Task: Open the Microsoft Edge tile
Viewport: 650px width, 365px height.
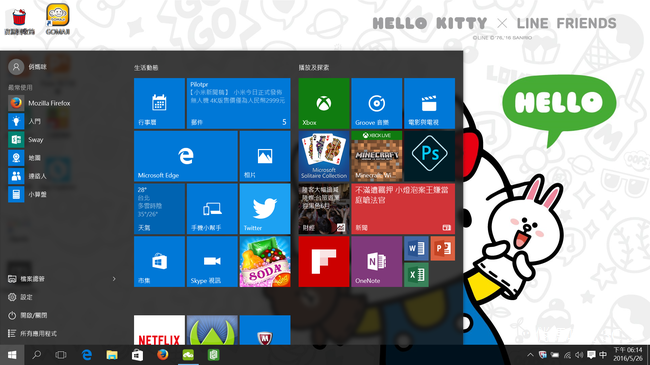Action: pos(186,156)
